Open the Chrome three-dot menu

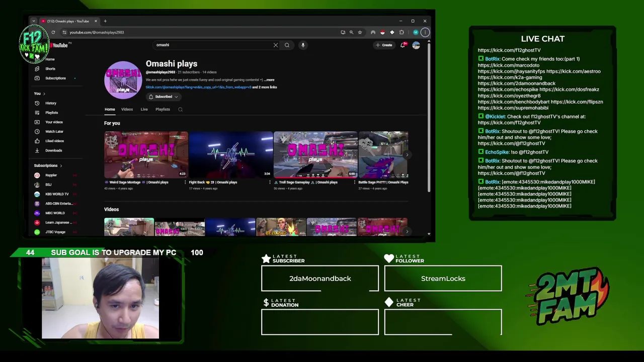pyautogui.click(x=425, y=32)
